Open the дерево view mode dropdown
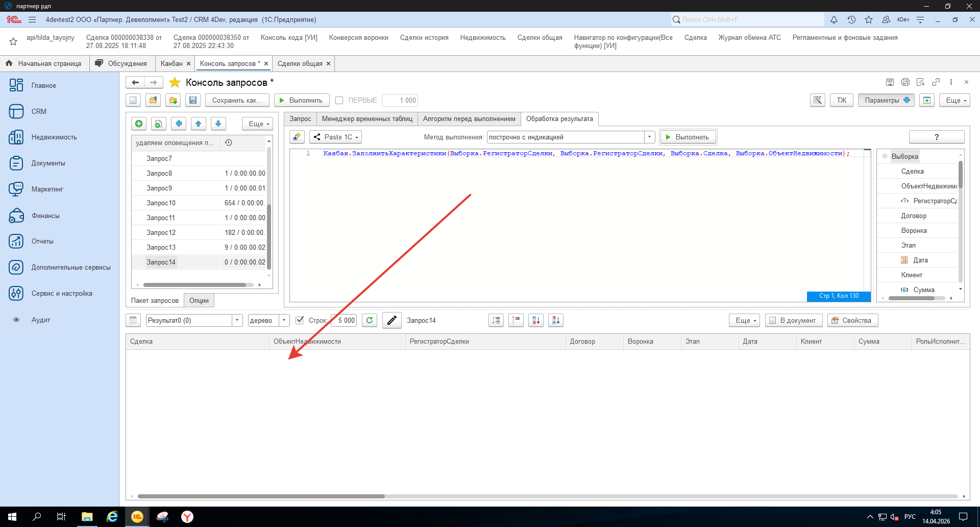Image resolution: width=980 pixels, height=527 pixels. pyautogui.click(x=284, y=320)
